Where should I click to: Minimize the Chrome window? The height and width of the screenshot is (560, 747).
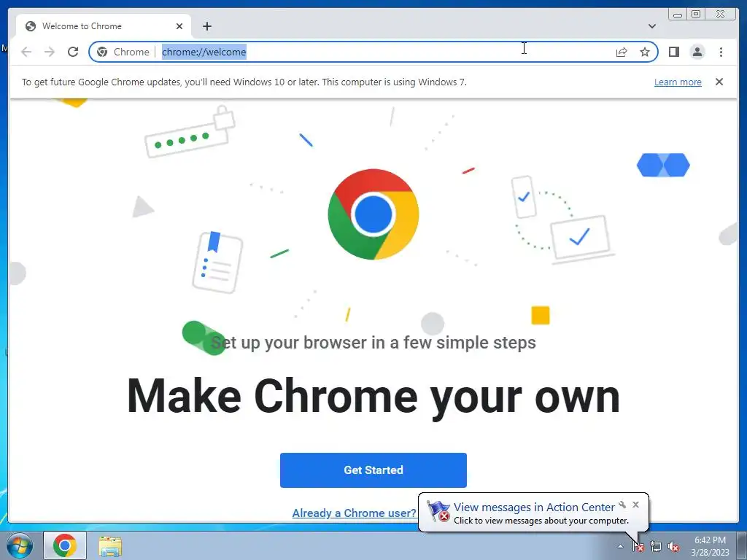point(678,15)
